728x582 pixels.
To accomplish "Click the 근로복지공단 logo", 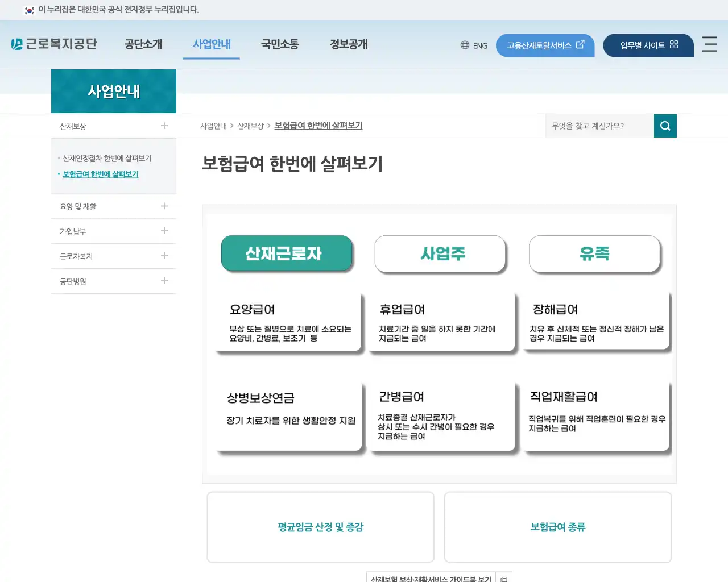I will coord(54,44).
